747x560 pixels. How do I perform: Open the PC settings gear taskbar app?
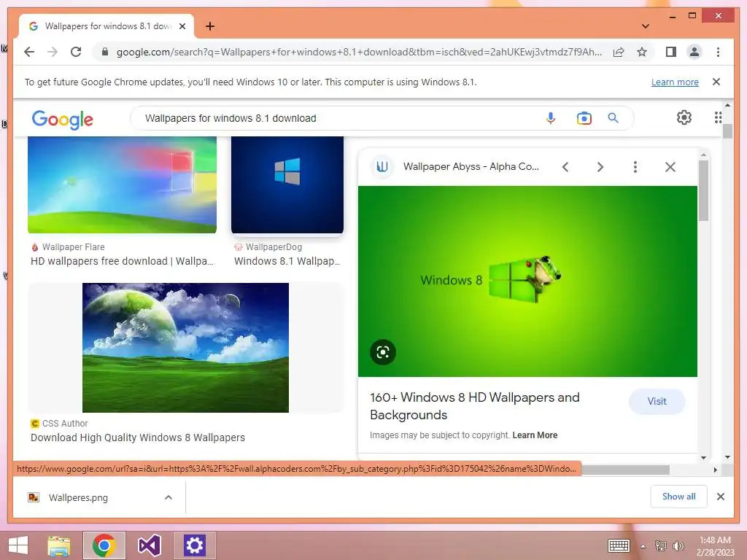pos(194,545)
